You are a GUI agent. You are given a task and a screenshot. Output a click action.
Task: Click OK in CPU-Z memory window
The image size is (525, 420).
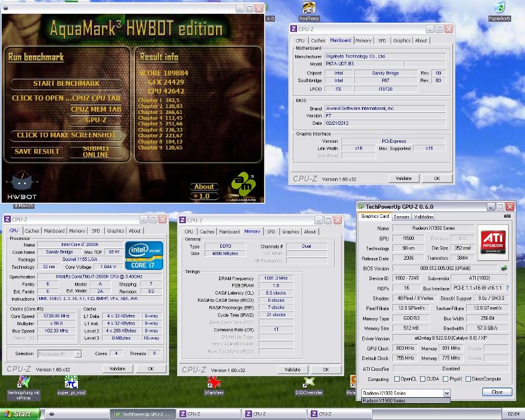coord(326,370)
